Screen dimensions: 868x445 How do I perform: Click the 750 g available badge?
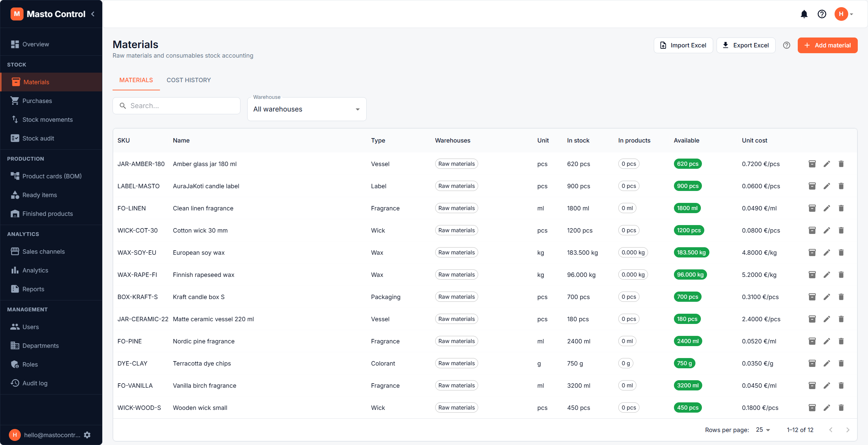click(x=685, y=364)
